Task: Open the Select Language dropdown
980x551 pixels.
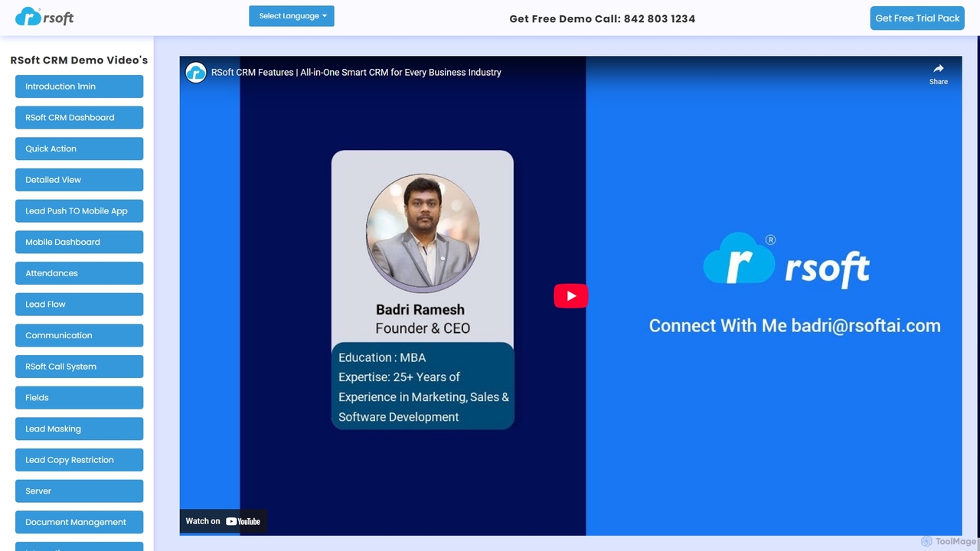Action: click(x=292, y=16)
